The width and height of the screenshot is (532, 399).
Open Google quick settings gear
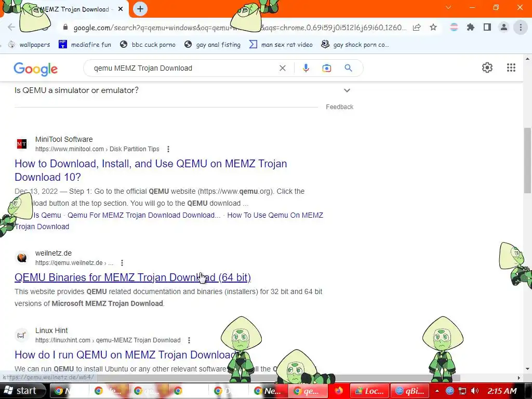pyautogui.click(x=487, y=68)
